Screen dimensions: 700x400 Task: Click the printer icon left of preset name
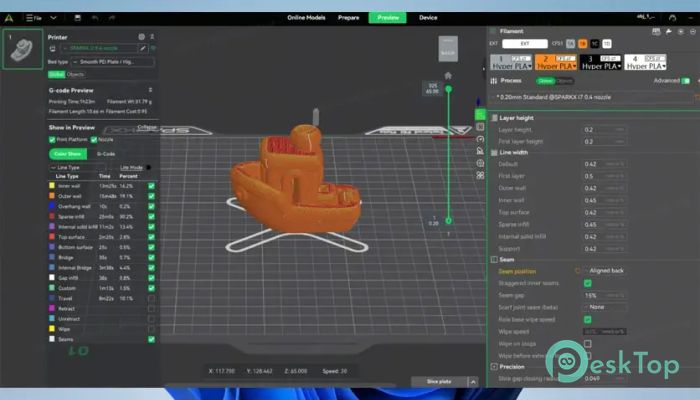[x=52, y=48]
